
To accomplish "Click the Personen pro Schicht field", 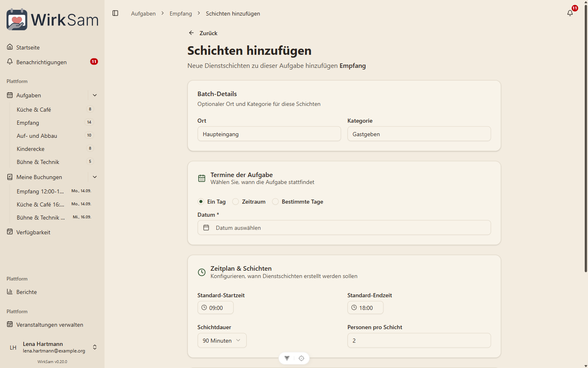I will [x=419, y=341].
